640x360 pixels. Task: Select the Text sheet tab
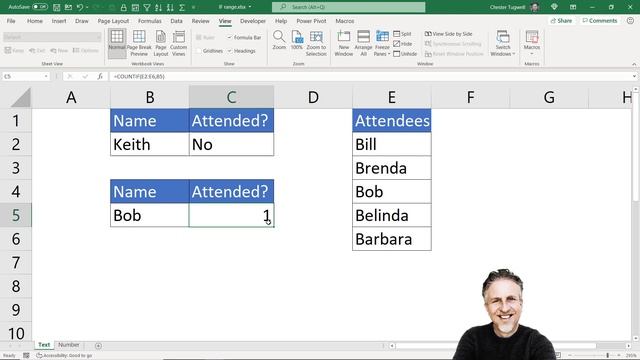44,345
